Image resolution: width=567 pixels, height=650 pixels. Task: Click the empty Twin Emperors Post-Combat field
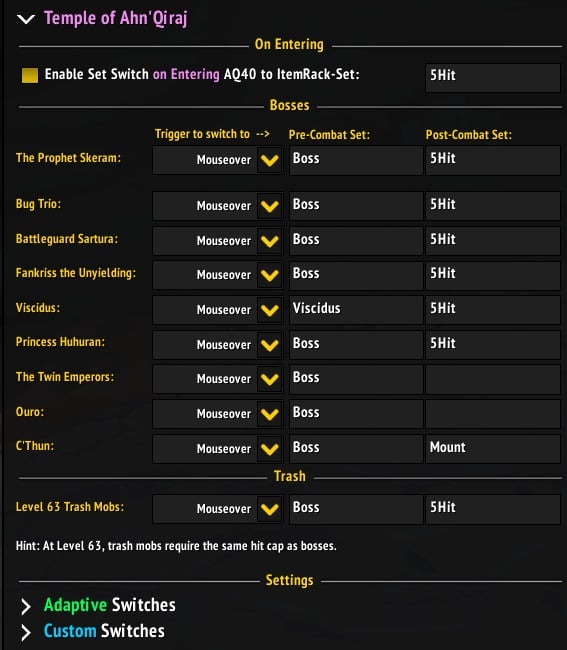(x=493, y=379)
